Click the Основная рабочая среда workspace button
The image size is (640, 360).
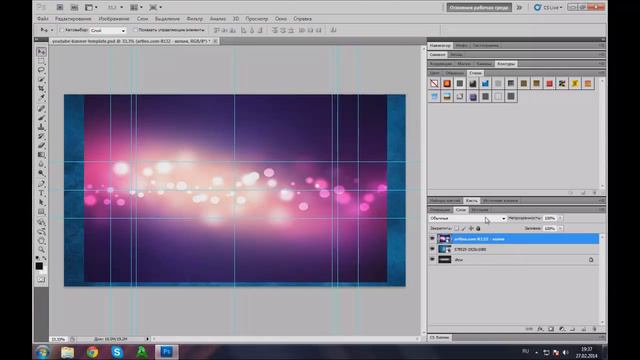click(x=479, y=7)
